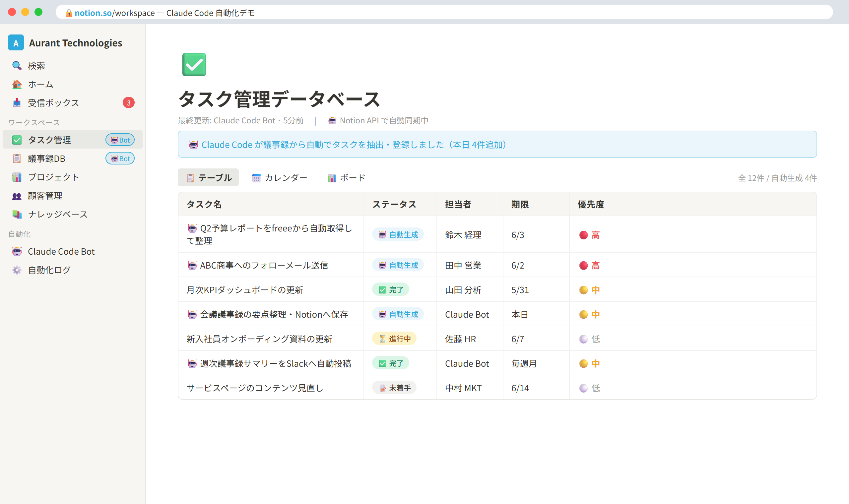Click the Aurant Technologies workspace logo

(16, 43)
